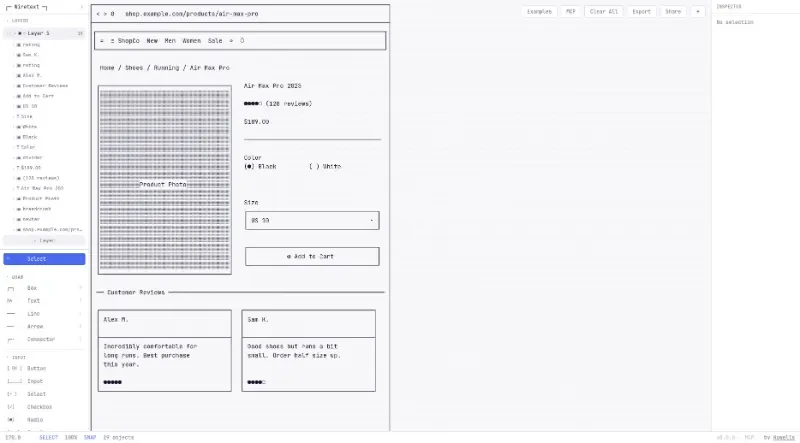
Task: Select the Connector tool
Action: (40, 339)
